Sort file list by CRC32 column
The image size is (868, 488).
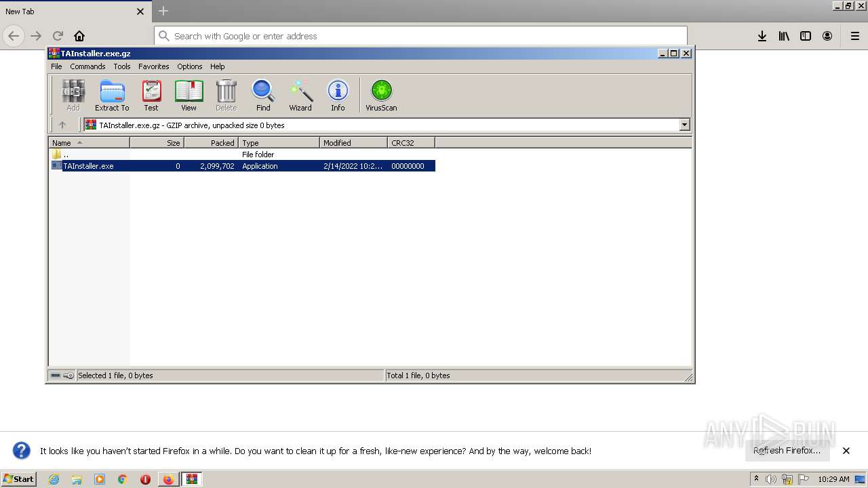412,142
